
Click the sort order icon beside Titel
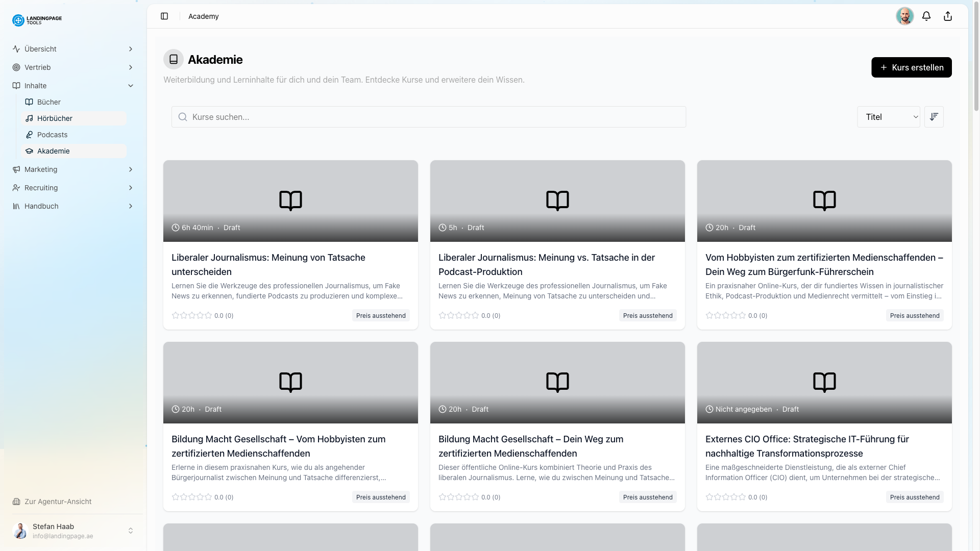click(x=934, y=117)
